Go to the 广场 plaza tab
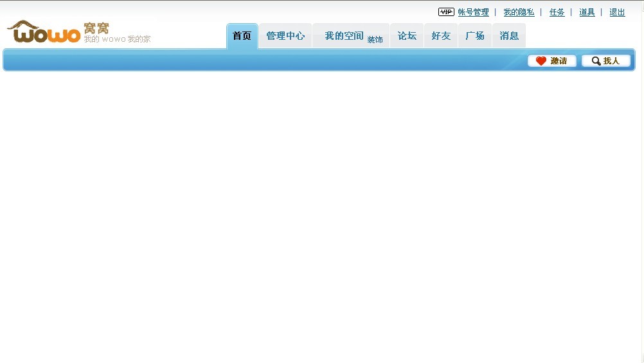 475,36
